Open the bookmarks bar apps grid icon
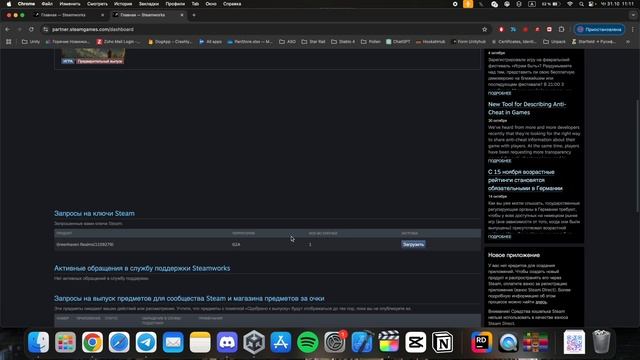 9,42
